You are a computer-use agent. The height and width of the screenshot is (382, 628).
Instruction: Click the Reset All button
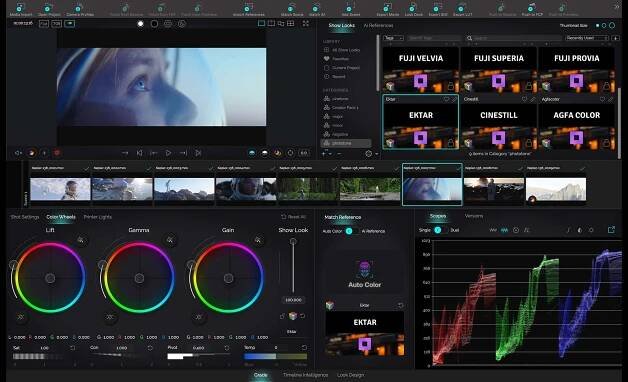(x=294, y=217)
